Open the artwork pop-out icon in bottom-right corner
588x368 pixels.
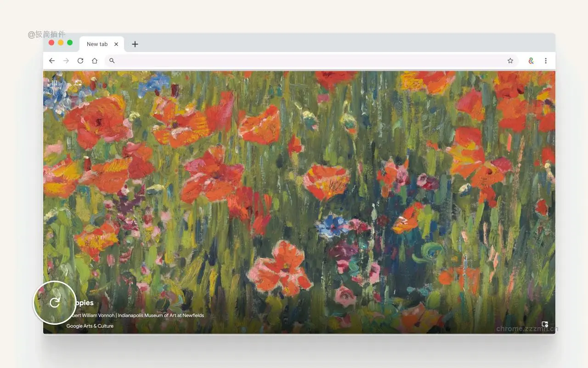coord(545,324)
